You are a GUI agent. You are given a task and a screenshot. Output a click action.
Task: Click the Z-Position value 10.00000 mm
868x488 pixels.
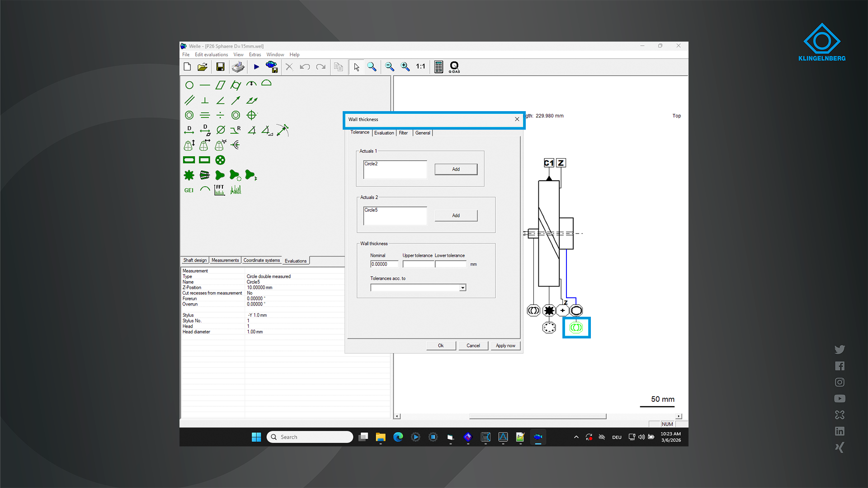tap(259, 287)
